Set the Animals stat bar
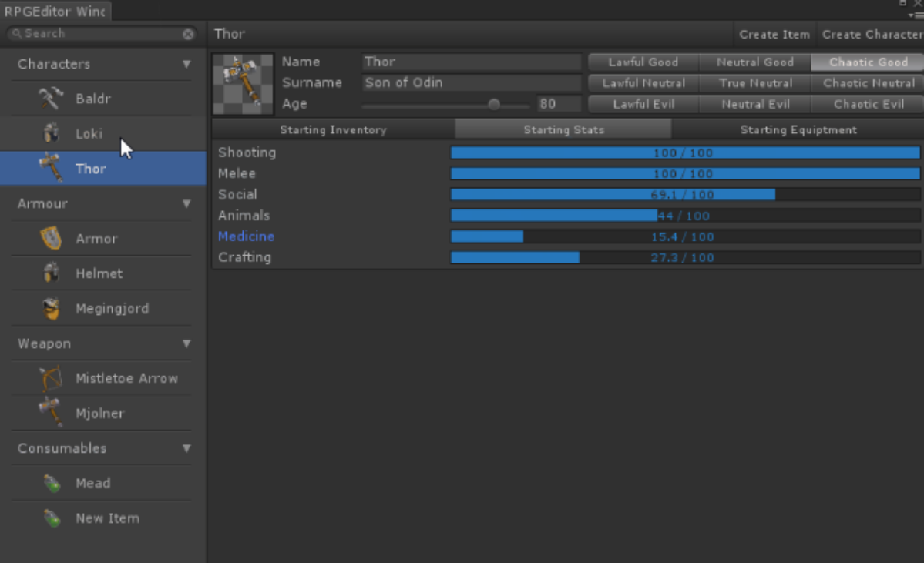The height and width of the screenshot is (563, 924). (685, 216)
